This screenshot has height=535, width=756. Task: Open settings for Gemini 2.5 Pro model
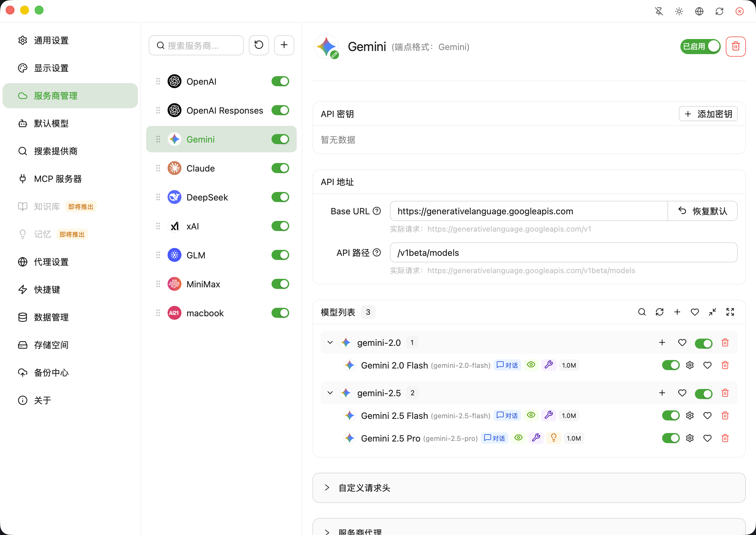tap(690, 438)
